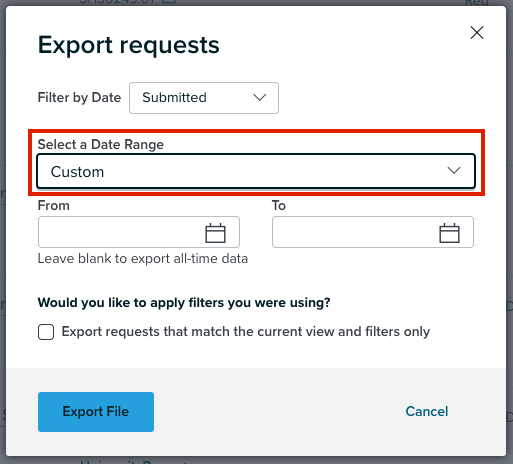Click 'Leave blank to export all-time data' hint

click(x=143, y=259)
